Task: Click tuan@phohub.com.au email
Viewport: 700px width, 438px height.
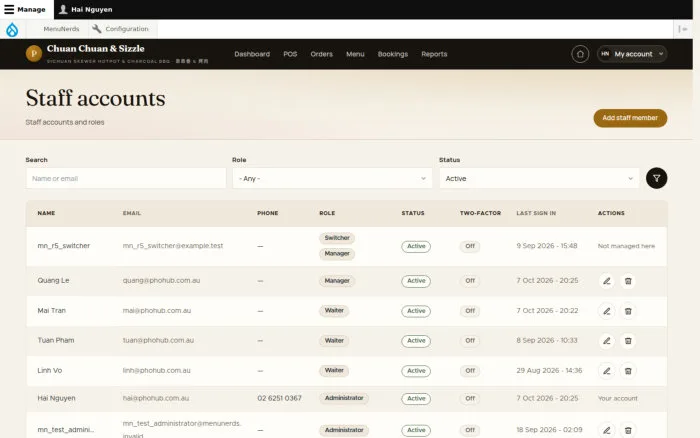Action: coord(158,340)
